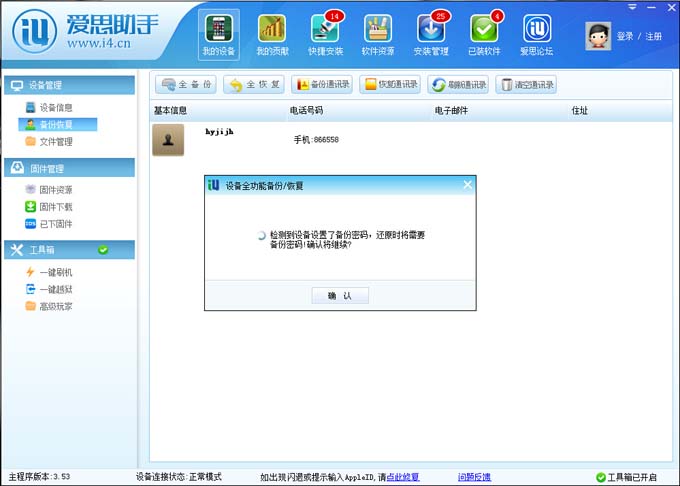Close the 设备全功能备份/恢复 dialog
The height and width of the screenshot is (486, 680).
point(468,185)
